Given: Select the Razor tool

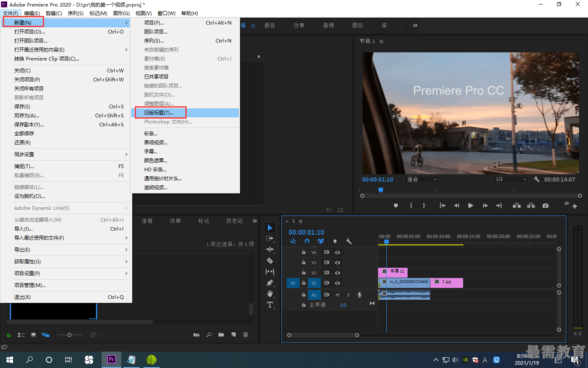Looking at the screenshot, I should click(270, 260).
